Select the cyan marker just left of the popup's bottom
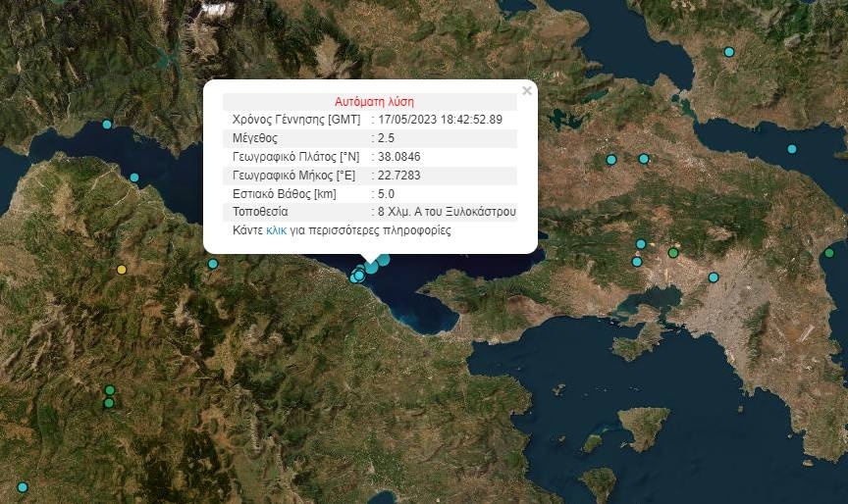The height and width of the screenshot is (504, 848). 213,264
